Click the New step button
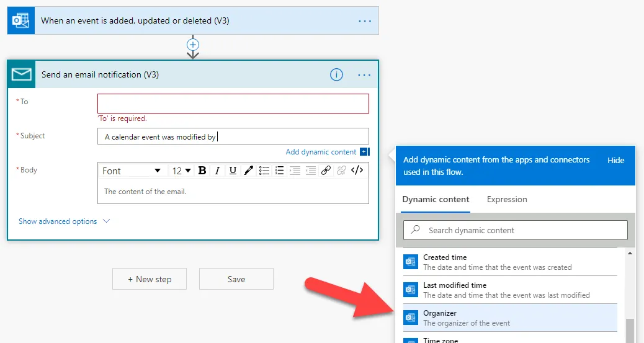644x343 pixels. [x=150, y=279]
